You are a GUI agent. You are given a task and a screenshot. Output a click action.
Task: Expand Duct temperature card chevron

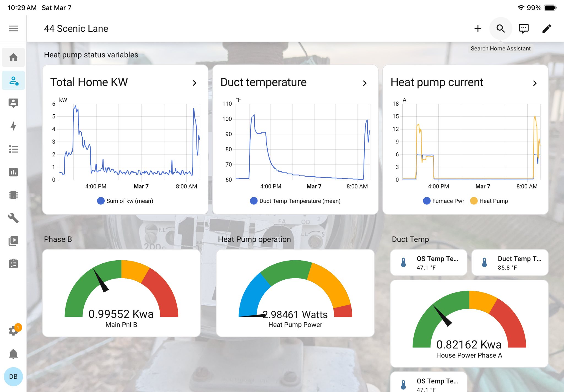[365, 83]
